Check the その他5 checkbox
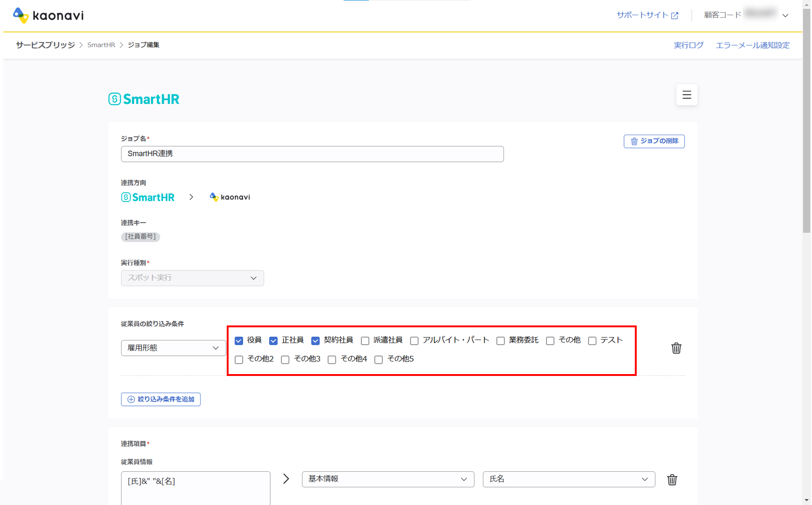The height and width of the screenshot is (505, 812). pos(379,360)
